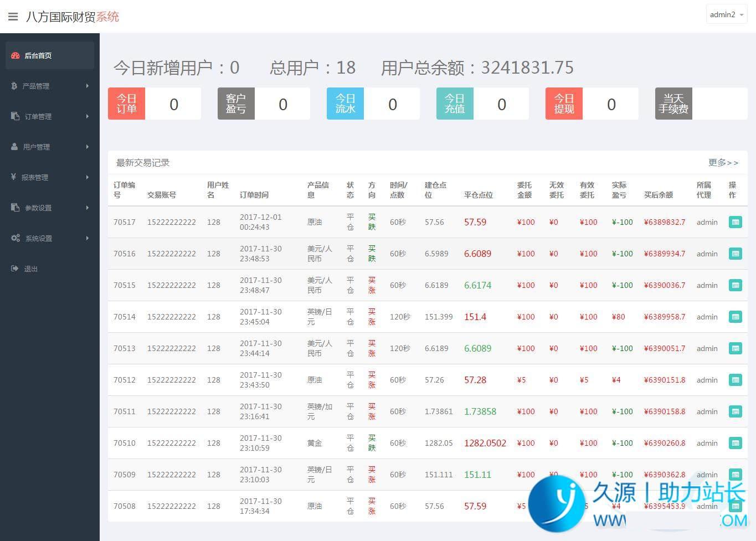Open action icon for order 70517
This screenshot has width=756, height=541.
pos(735,222)
